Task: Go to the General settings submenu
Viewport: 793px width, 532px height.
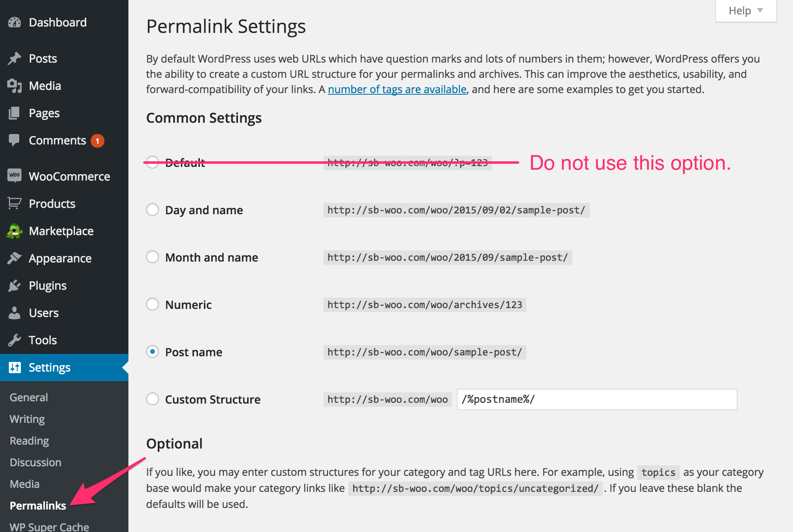Action: (29, 397)
